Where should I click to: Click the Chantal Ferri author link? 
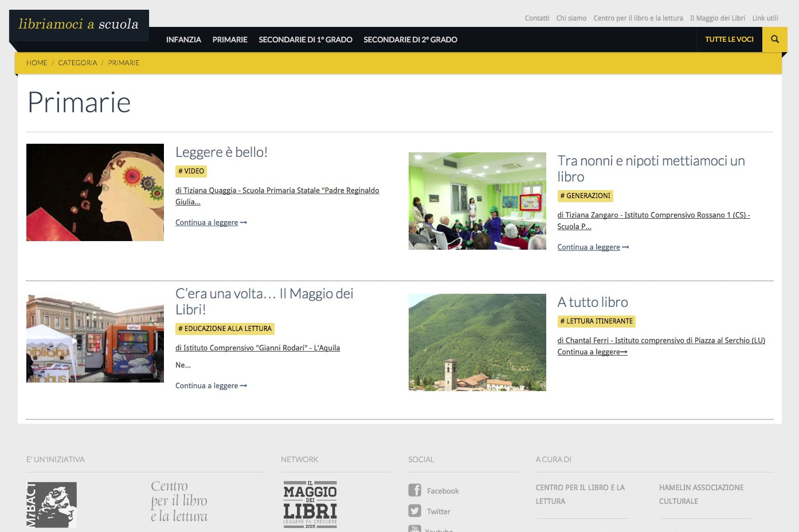pos(661,341)
